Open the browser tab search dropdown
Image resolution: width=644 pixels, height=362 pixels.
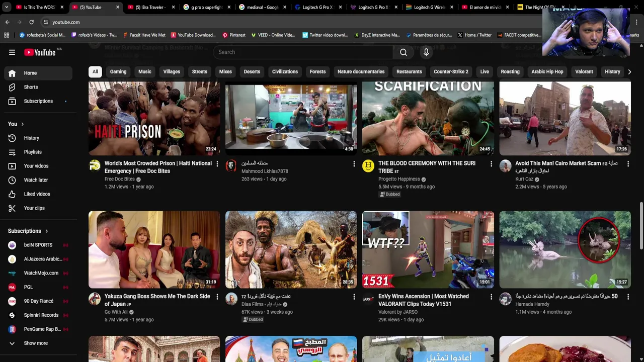click(6, 7)
